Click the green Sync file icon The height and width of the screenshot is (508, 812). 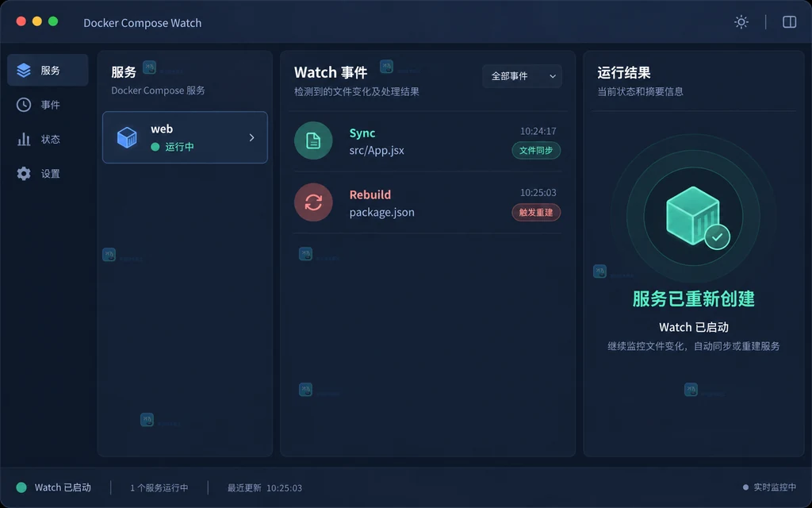pyautogui.click(x=313, y=140)
